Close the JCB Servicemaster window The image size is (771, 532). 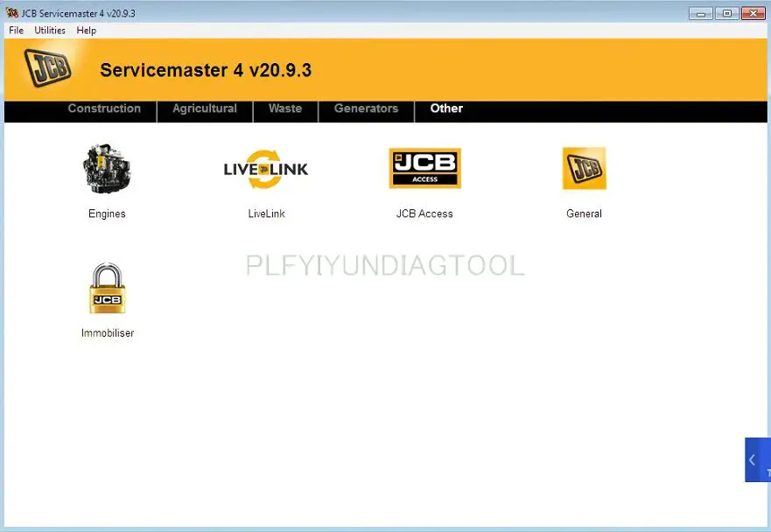pos(753,13)
